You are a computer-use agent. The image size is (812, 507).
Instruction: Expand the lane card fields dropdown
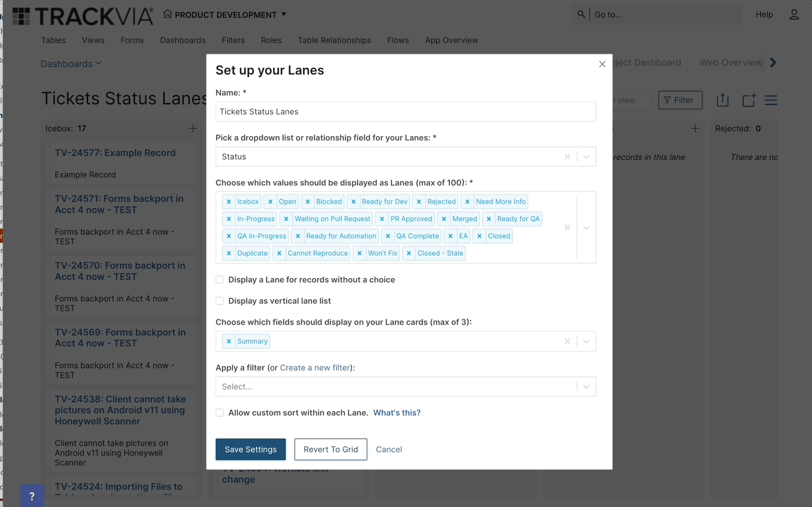click(x=586, y=341)
